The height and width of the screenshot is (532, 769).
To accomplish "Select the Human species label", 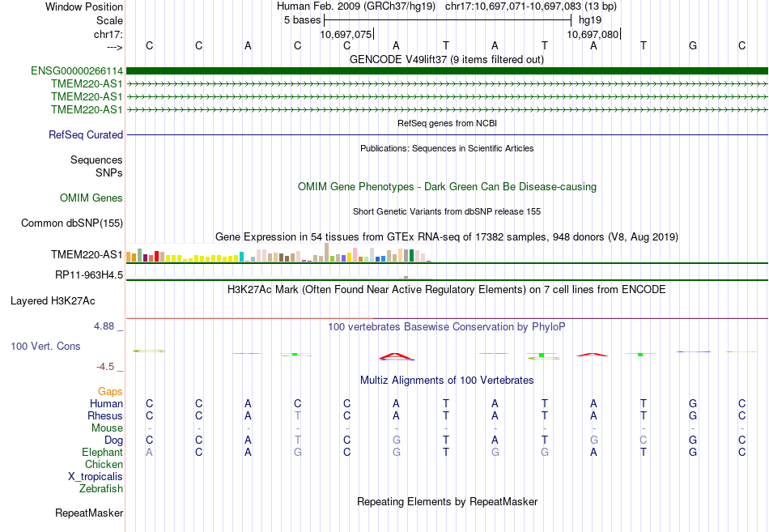I will click(x=106, y=403).
